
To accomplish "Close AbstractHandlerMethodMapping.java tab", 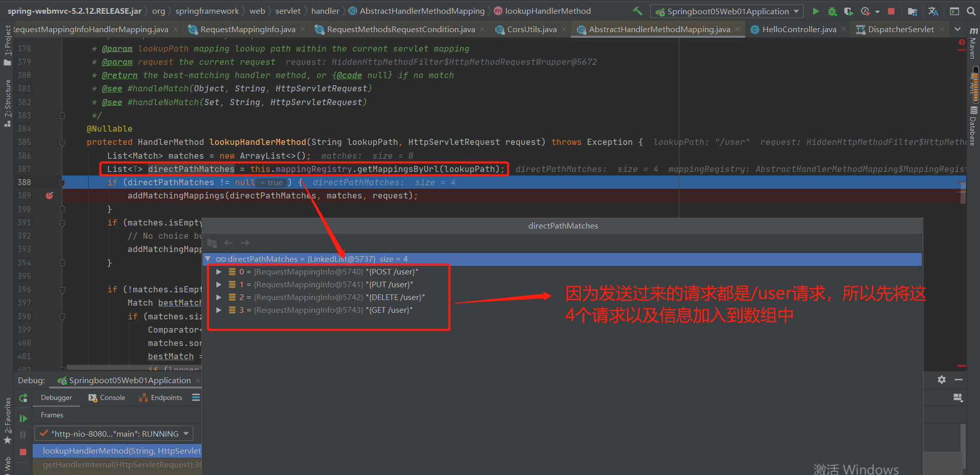I will click(x=738, y=30).
